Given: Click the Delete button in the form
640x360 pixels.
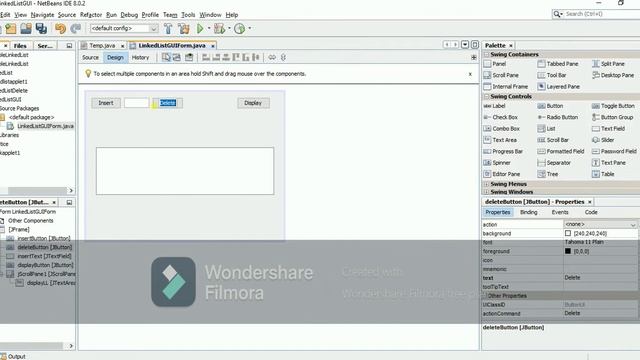Looking at the screenshot, I should pyautogui.click(x=168, y=103).
